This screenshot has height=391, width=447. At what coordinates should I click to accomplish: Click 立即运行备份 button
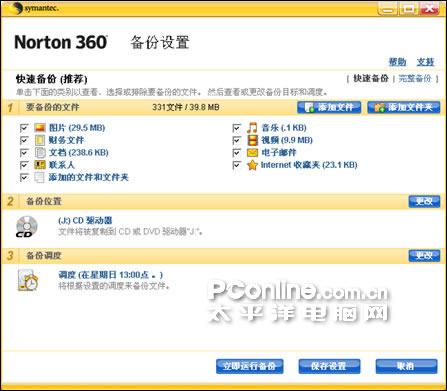[250, 366]
